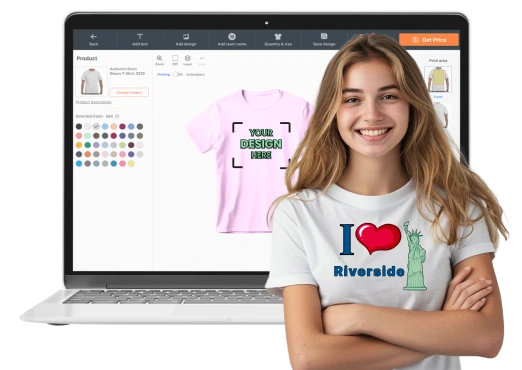Pick the mint green color swatch

click(x=87, y=136)
